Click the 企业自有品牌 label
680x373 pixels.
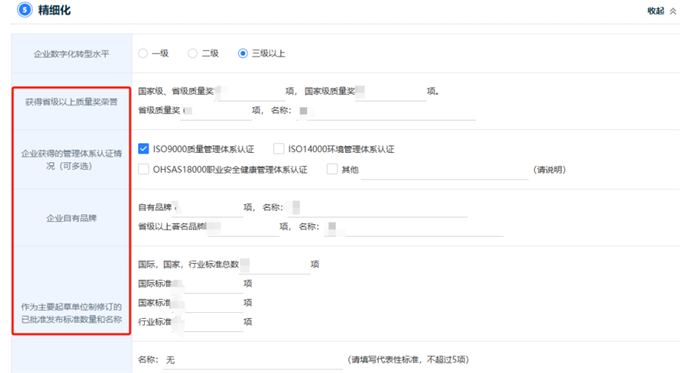click(x=72, y=218)
